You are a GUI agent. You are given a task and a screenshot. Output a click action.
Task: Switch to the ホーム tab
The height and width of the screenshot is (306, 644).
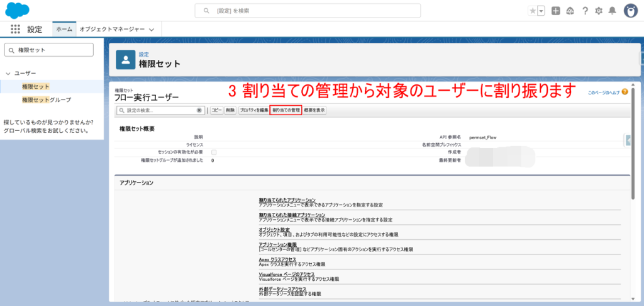(x=64, y=30)
